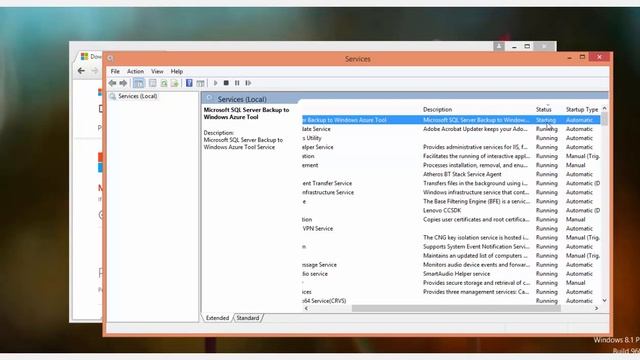Viewport: 640px width, 360px height.
Task: Maximize the background browser window
Action: (x=527, y=46)
